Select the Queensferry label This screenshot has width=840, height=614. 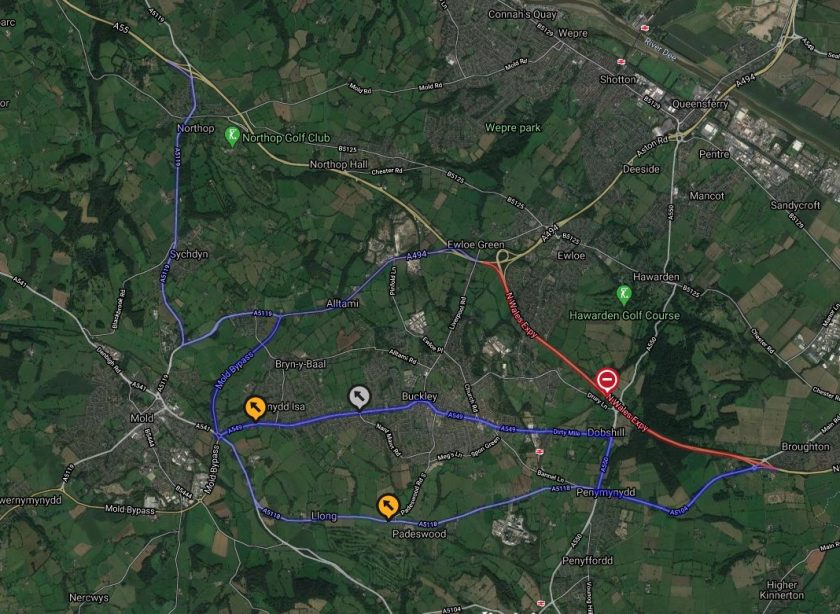point(700,104)
